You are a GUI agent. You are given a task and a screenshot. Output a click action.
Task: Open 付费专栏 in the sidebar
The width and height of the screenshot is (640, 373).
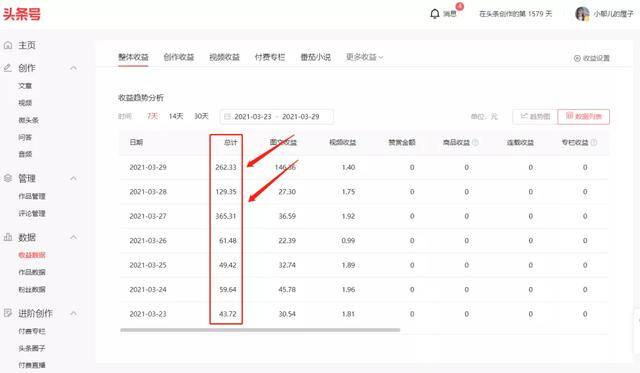point(32,331)
